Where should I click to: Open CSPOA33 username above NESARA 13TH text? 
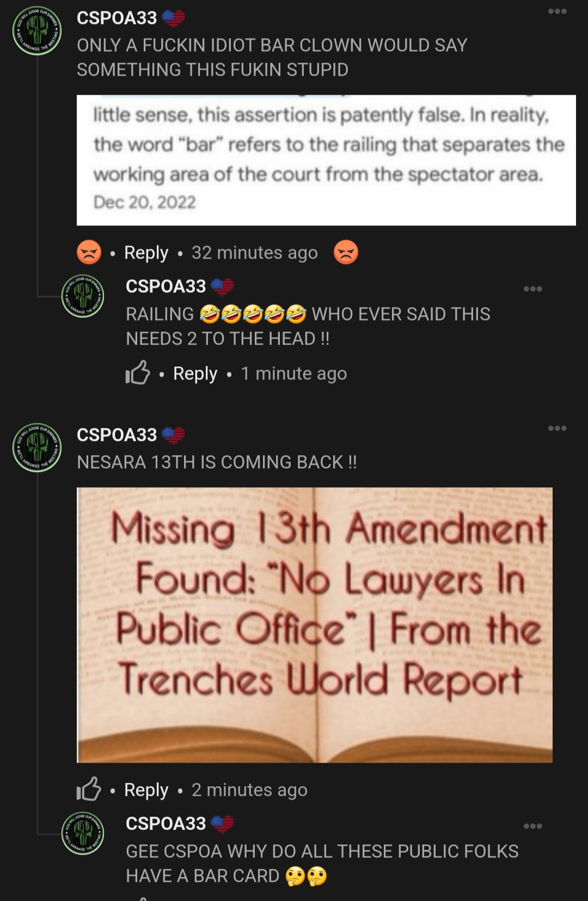tap(117, 435)
